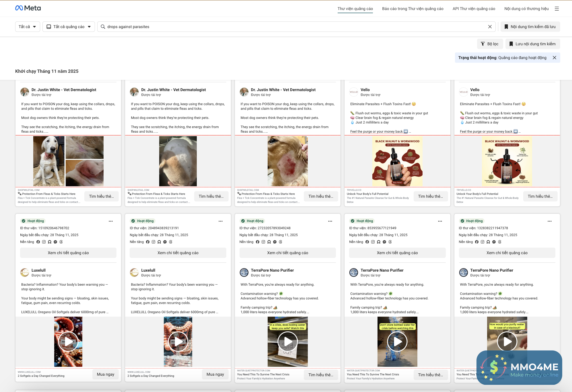Click the 'drops against parasites' search field

(293, 27)
